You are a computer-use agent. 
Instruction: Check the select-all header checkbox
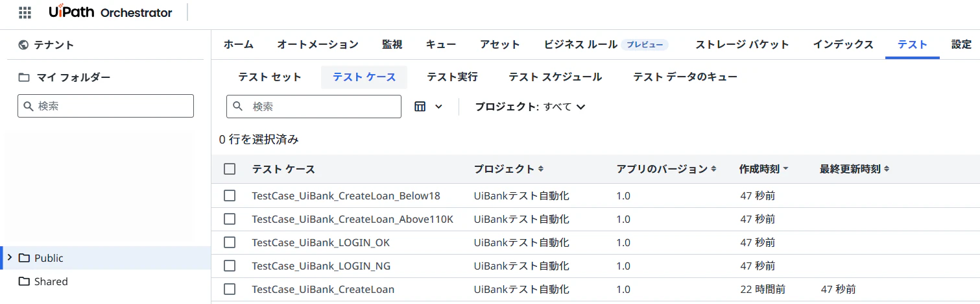click(x=230, y=169)
